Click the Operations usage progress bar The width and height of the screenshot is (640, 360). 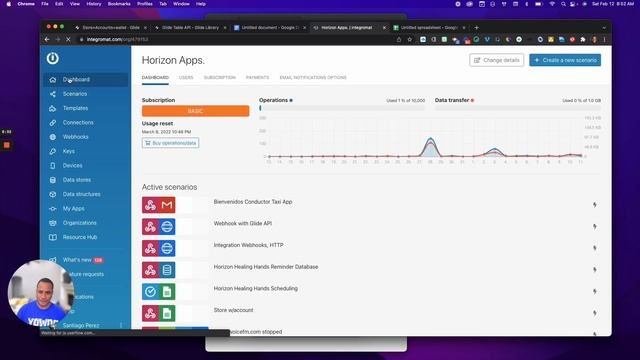click(x=342, y=108)
